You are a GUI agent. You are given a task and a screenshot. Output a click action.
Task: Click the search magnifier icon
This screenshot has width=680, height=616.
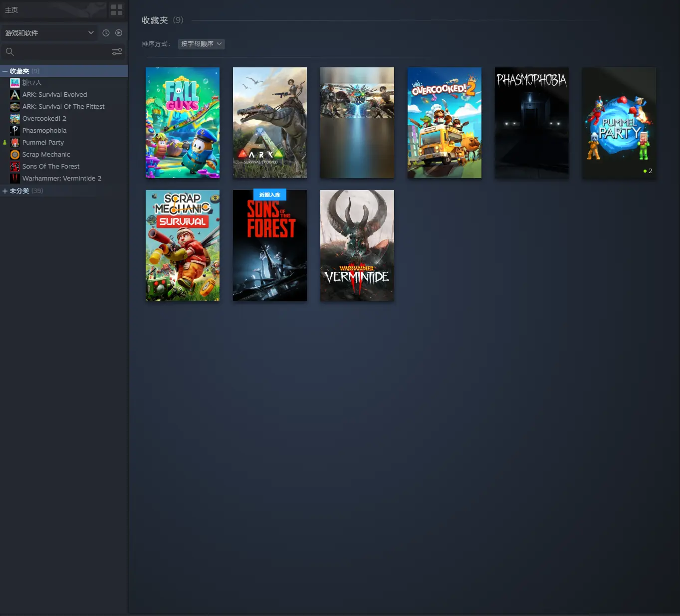[x=9, y=51]
